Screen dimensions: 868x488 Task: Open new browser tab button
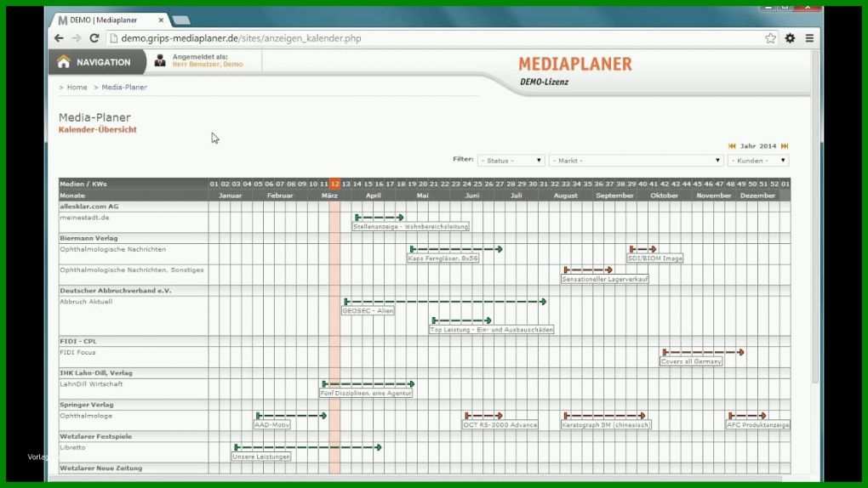coord(181,20)
